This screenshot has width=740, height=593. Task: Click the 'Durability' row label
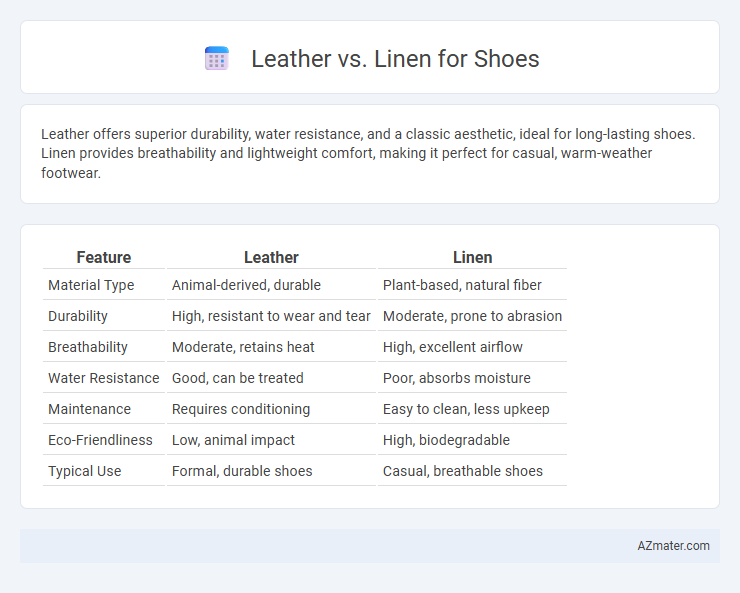pyautogui.click(x=78, y=316)
